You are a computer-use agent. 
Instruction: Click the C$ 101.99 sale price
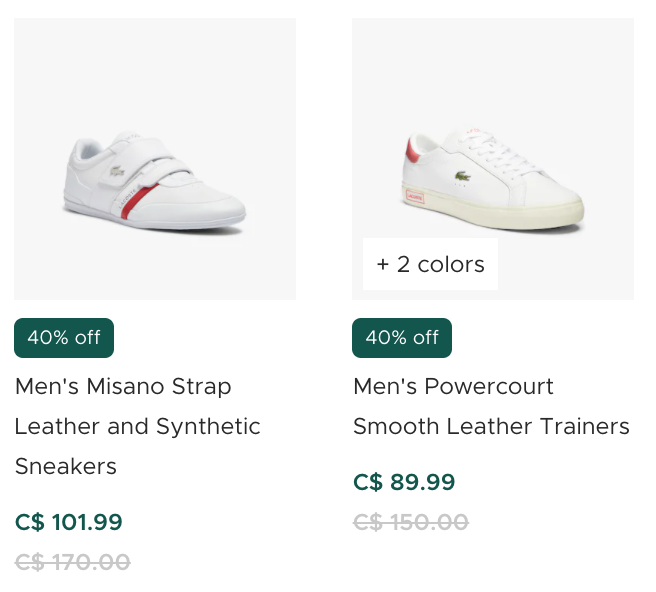click(69, 522)
